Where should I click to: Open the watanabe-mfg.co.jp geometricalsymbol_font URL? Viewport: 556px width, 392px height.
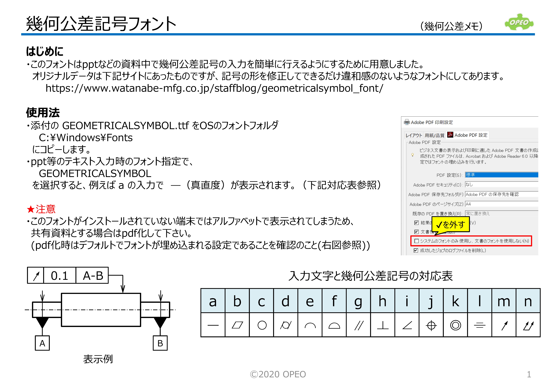click(214, 88)
